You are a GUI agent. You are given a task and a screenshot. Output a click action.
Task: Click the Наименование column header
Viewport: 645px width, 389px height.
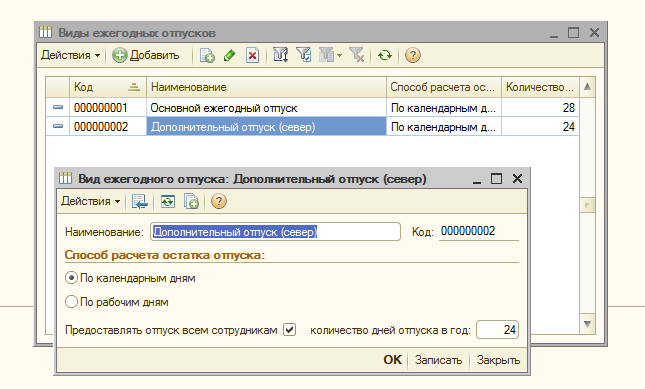pos(266,87)
